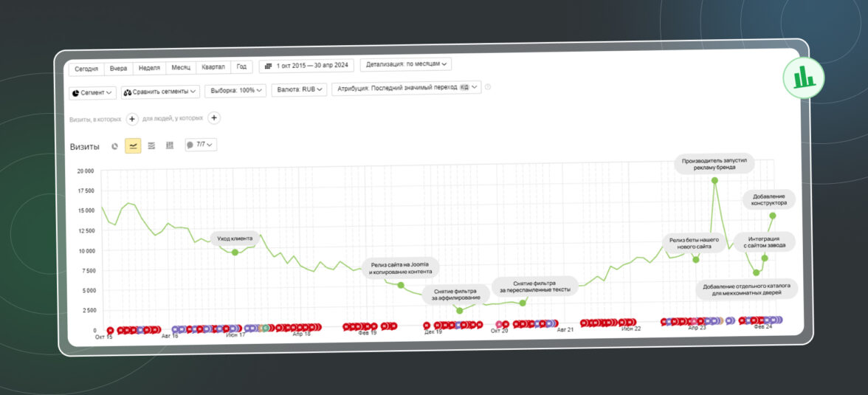Click the info icon next to Атрибуция
The width and height of the screenshot is (868, 395).
tap(488, 87)
